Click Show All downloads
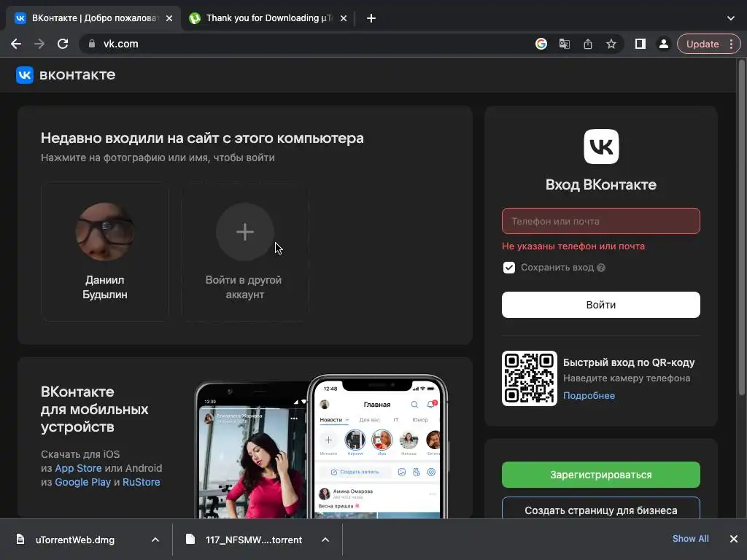This screenshot has width=747, height=560. click(690, 539)
